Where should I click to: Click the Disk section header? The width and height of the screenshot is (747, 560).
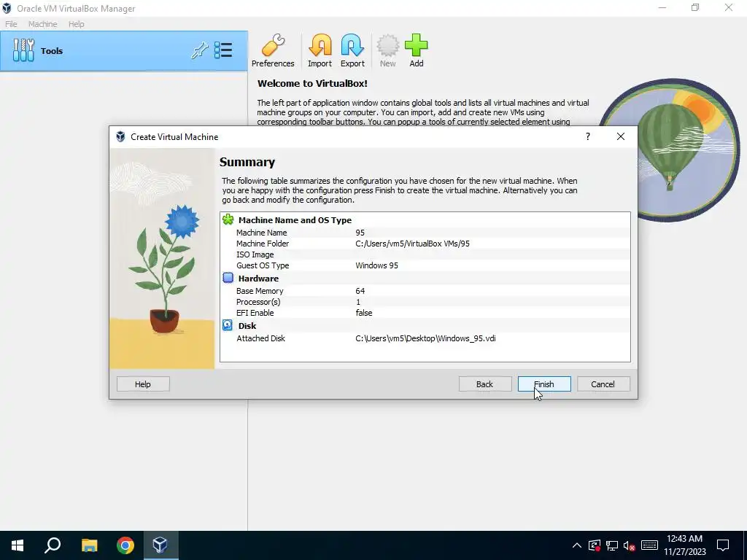coord(247,326)
